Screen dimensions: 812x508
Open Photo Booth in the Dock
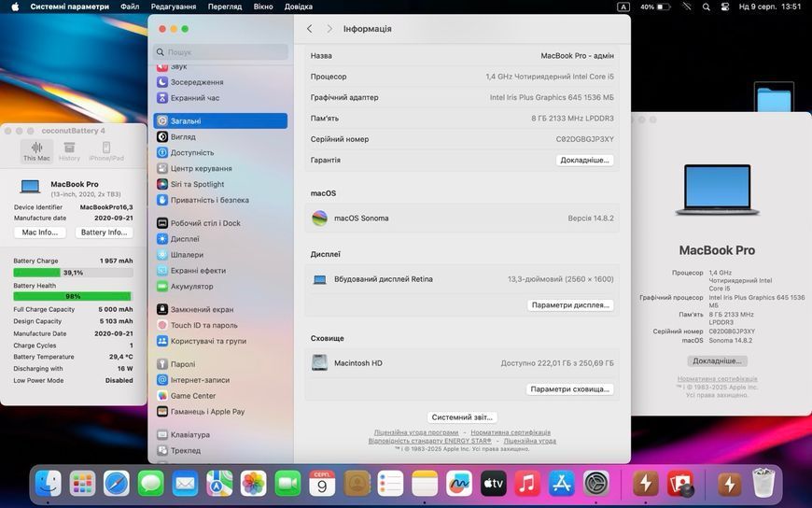click(x=680, y=483)
